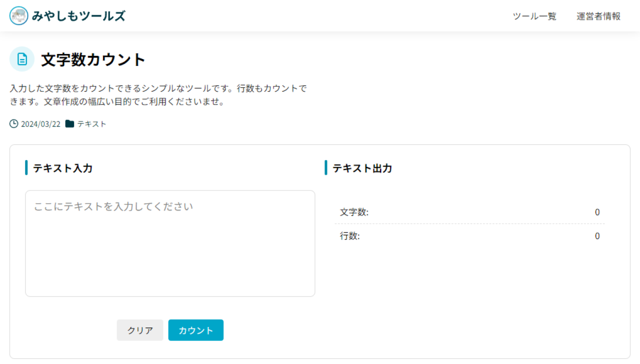Open the ツール一覧 navigation item
Image resolution: width=640 pixels, height=364 pixels.
pyautogui.click(x=534, y=16)
